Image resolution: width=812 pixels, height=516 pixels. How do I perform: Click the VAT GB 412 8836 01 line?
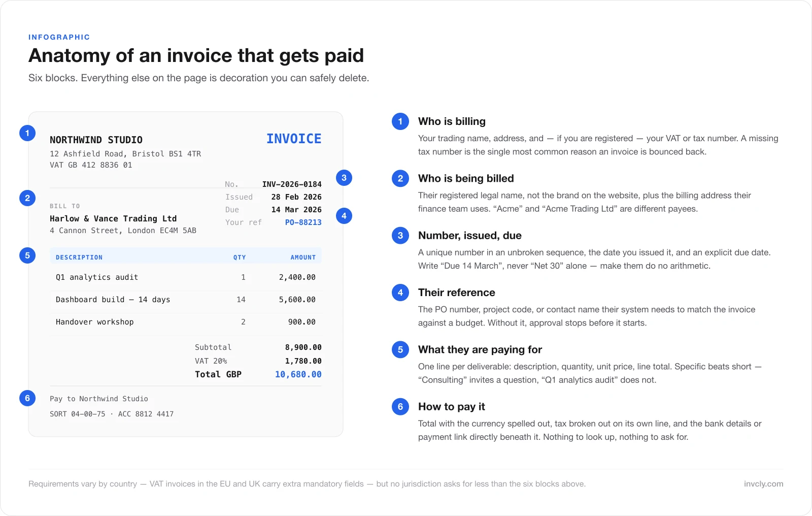(x=91, y=165)
